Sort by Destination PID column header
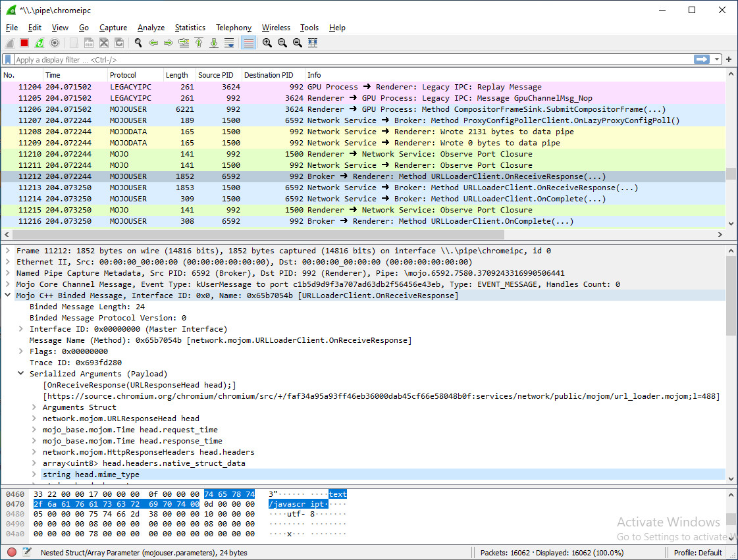738x560 pixels. 273,75
